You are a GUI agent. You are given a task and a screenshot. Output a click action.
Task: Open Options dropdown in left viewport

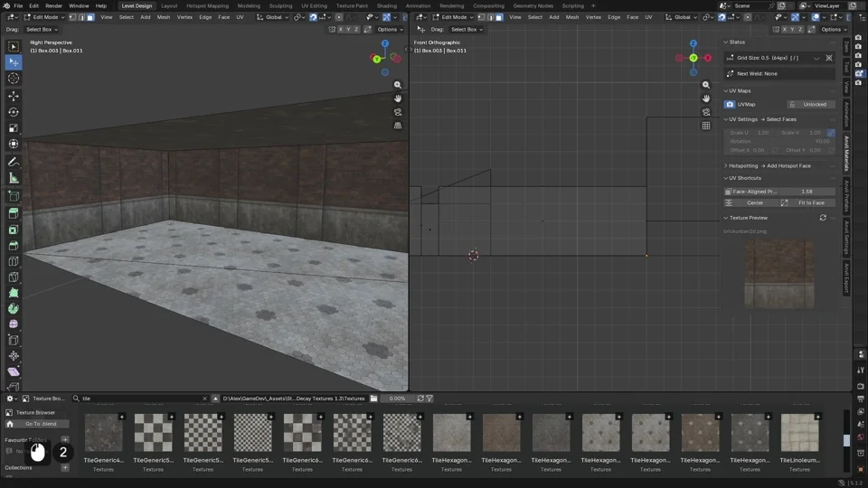[391, 29]
